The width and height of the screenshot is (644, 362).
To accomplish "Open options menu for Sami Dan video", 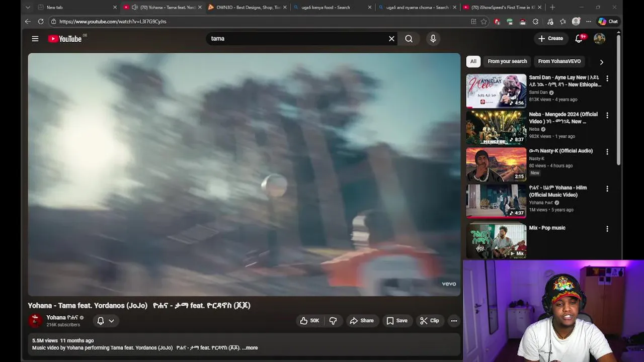I will coord(607,78).
